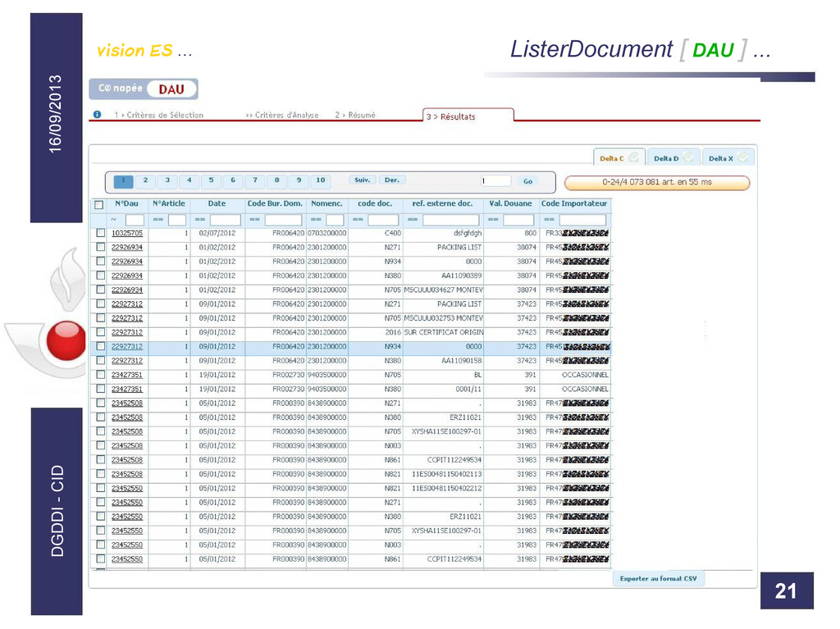Go to Critères d'Analyse step
Viewport: 840px width, 629px height.
pyautogui.click(x=282, y=115)
